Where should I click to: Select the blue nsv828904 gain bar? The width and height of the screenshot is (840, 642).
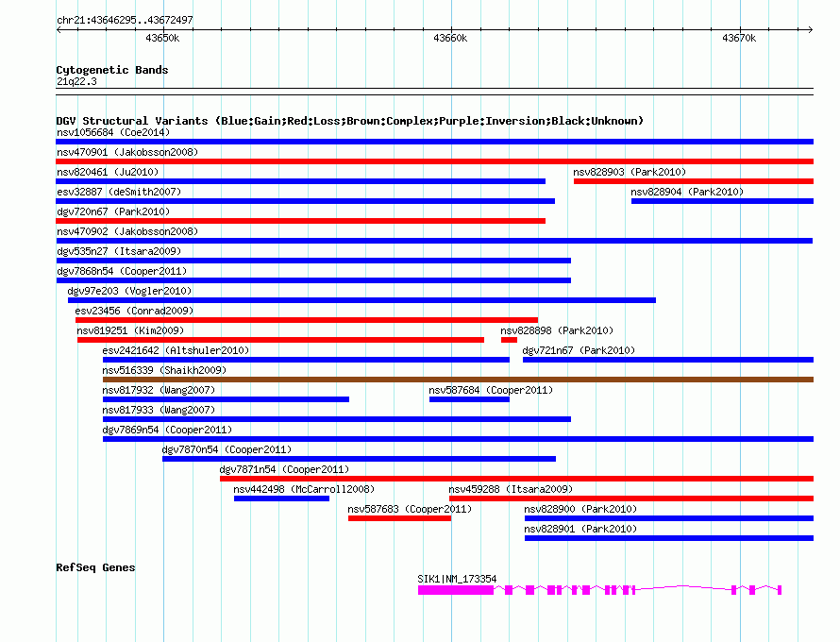[722, 201]
